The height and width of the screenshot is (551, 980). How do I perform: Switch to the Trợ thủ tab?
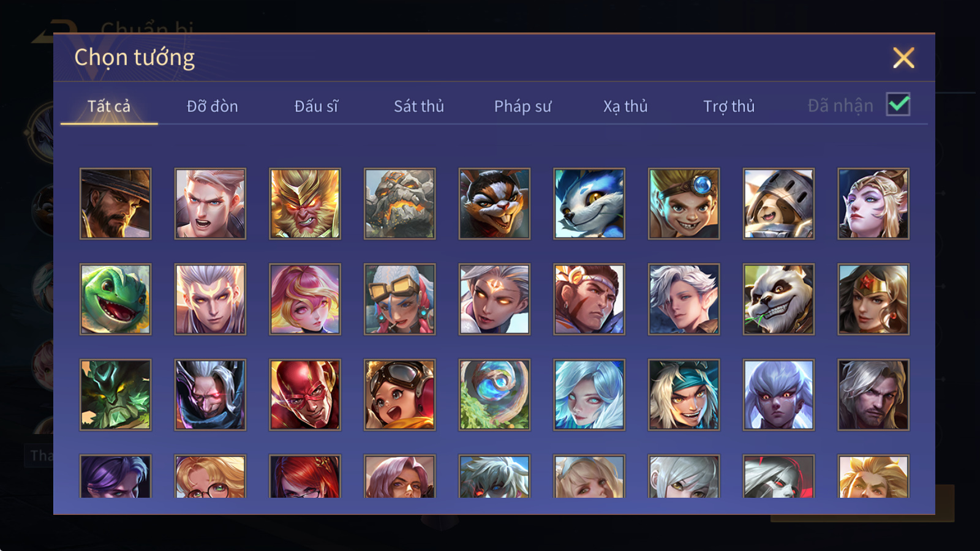point(729,106)
